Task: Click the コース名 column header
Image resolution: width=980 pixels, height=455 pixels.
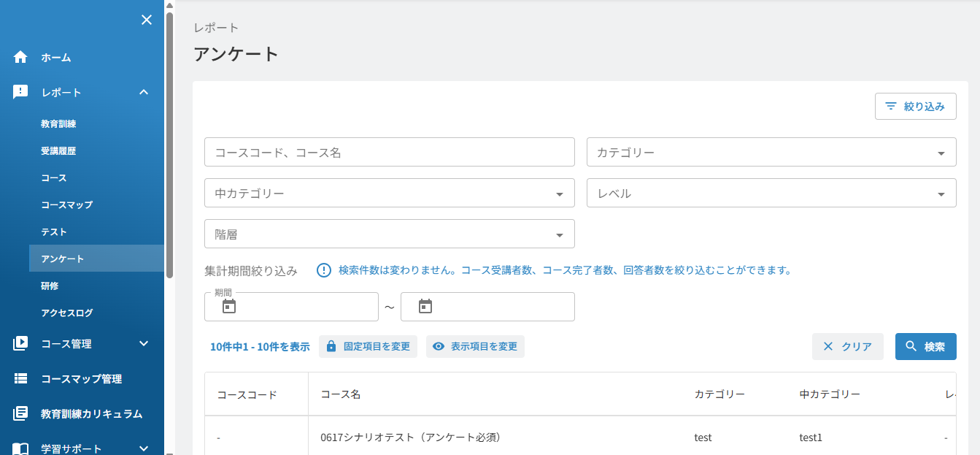Action: pos(341,394)
